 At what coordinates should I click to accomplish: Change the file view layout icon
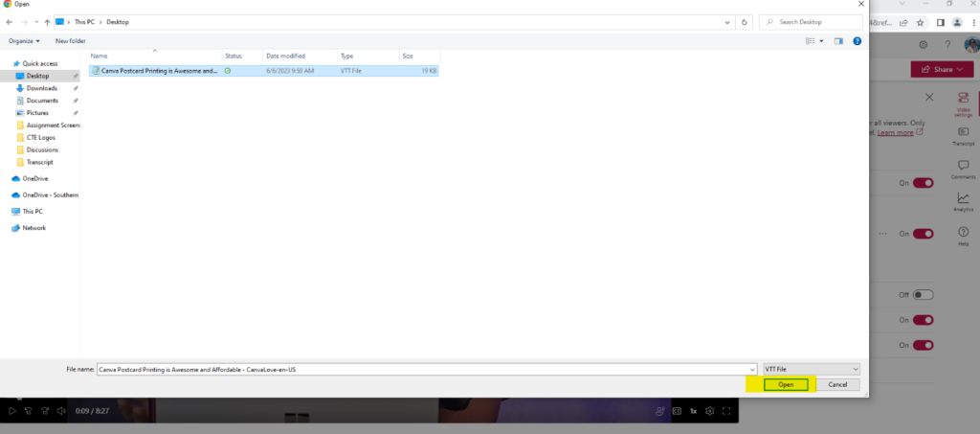811,41
